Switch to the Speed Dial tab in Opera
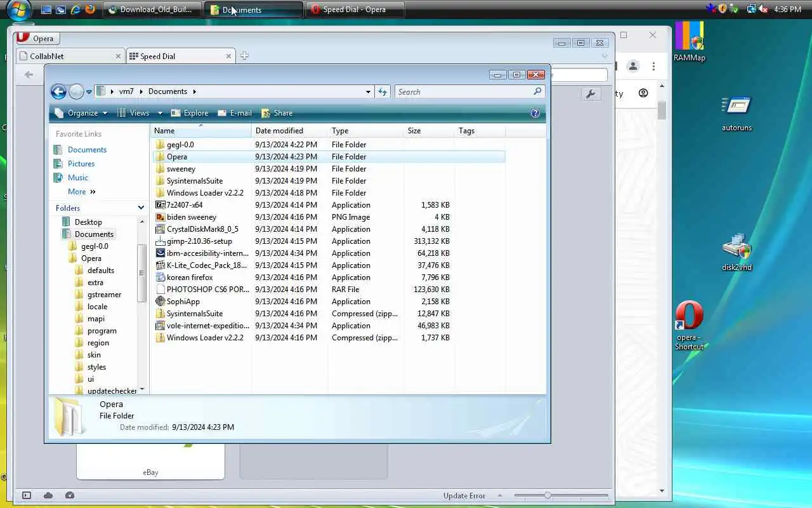This screenshot has width=812, height=508. [181, 56]
